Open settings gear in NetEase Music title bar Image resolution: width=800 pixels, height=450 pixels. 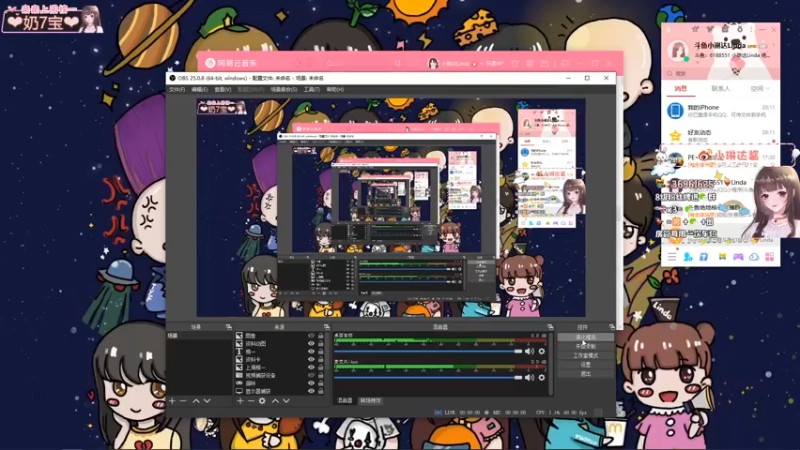(530, 63)
